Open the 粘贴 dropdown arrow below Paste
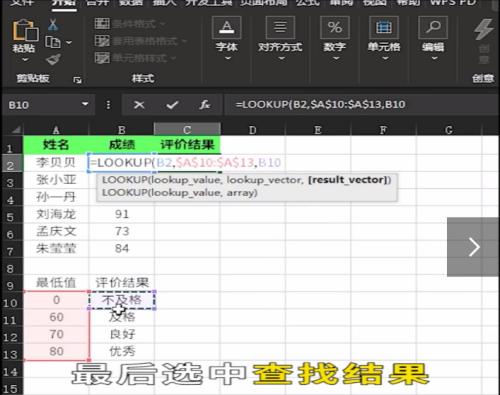The height and width of the screenshot is (395, 500). [25, 60]
